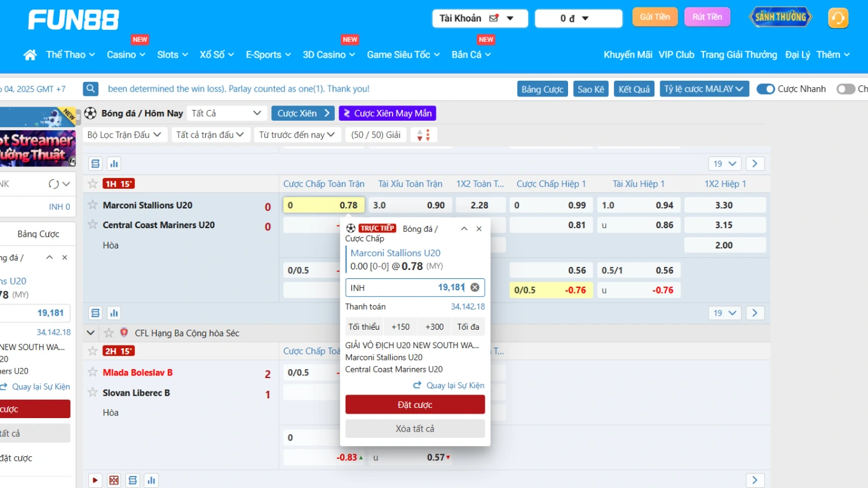This screenshot has width=868, height=488.
Task: Close the bet slip popup
Action: (x=479, y=229)
